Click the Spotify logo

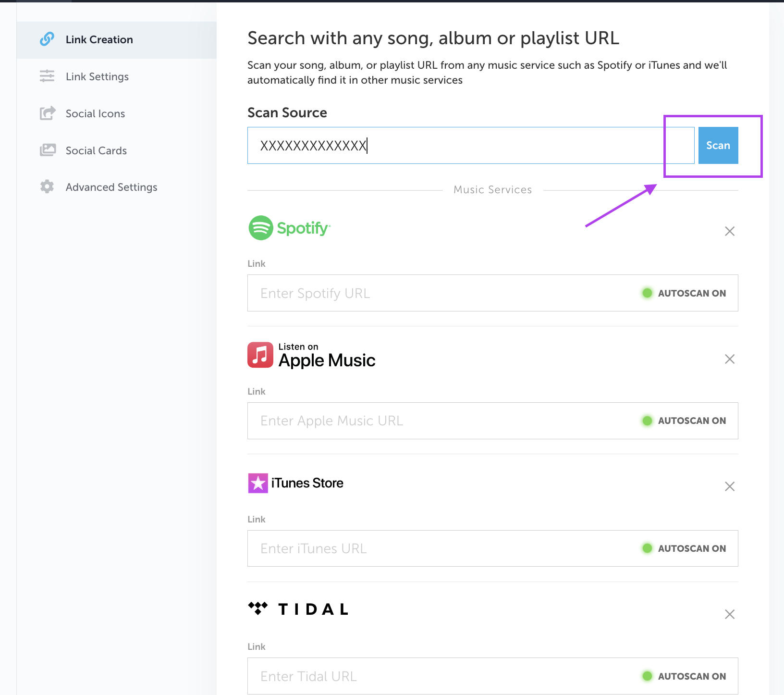[289, 228]
